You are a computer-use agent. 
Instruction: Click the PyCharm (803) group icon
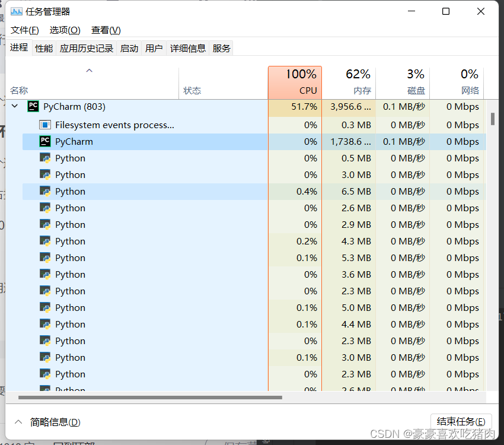pyautogui.click(x=33, y=106)
